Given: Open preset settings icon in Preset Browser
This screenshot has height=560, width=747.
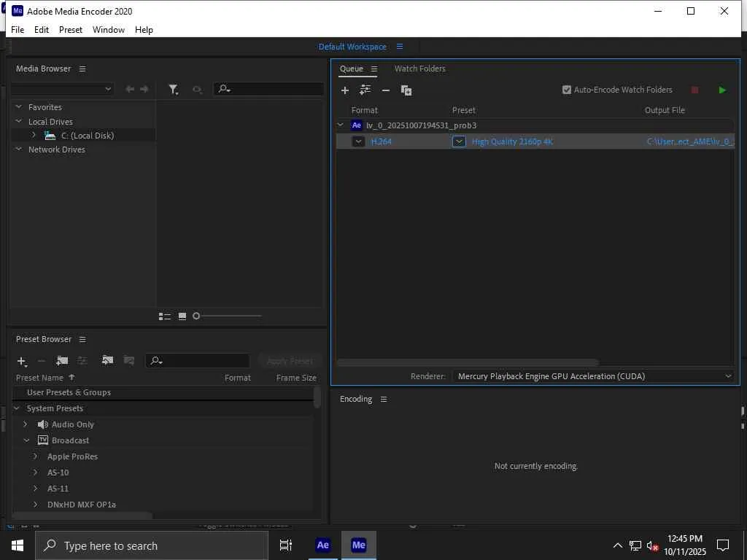Looking at the screenshot, I should [x=82, y=360].
